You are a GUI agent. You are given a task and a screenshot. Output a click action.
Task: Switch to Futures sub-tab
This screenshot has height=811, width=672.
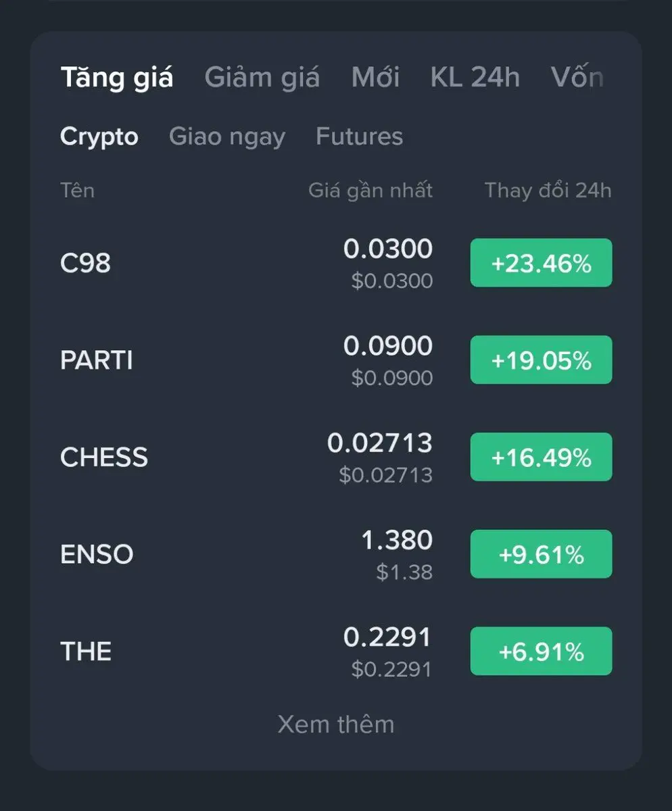pyautogui.click(x=359, y=137)
